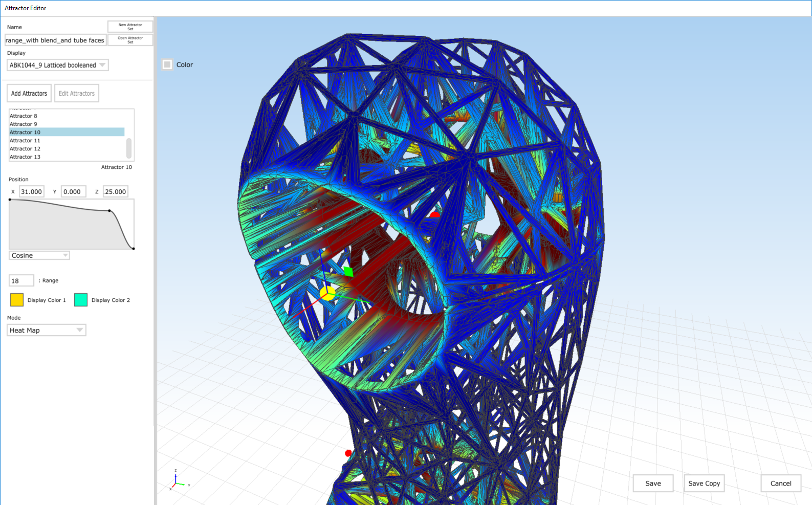
Task: Click the X position field 31.000
Action: (32, 192)
